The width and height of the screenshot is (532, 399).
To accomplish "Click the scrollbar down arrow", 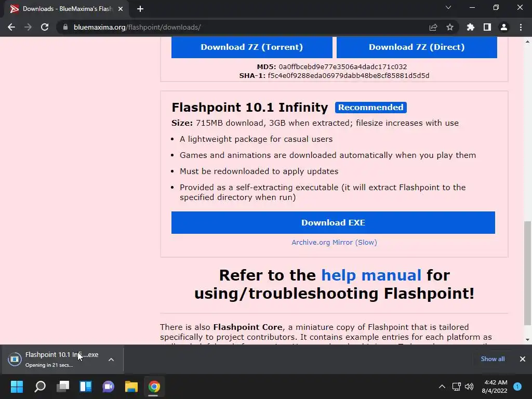I will 528,340.
